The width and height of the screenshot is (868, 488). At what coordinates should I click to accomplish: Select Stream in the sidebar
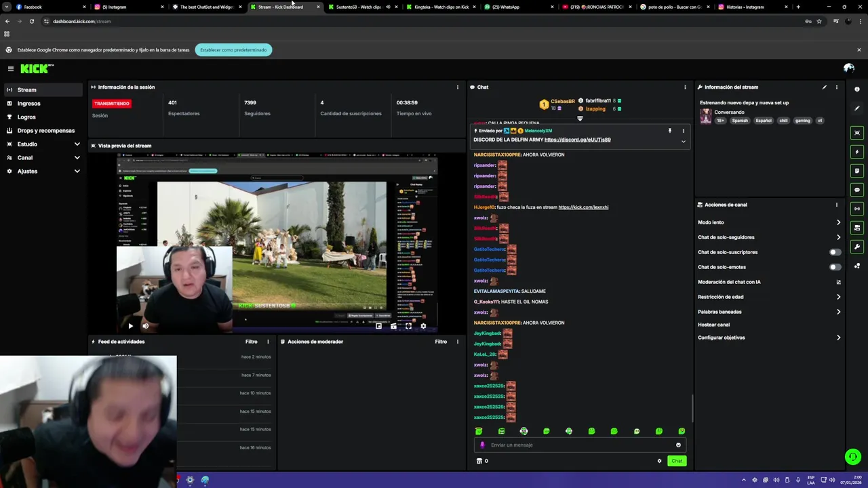[43, 89]
